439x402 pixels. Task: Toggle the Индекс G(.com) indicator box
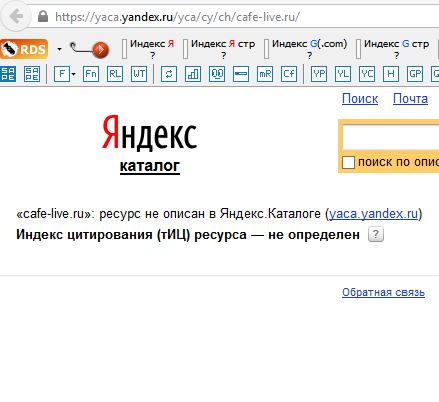[x=266, y=49]
